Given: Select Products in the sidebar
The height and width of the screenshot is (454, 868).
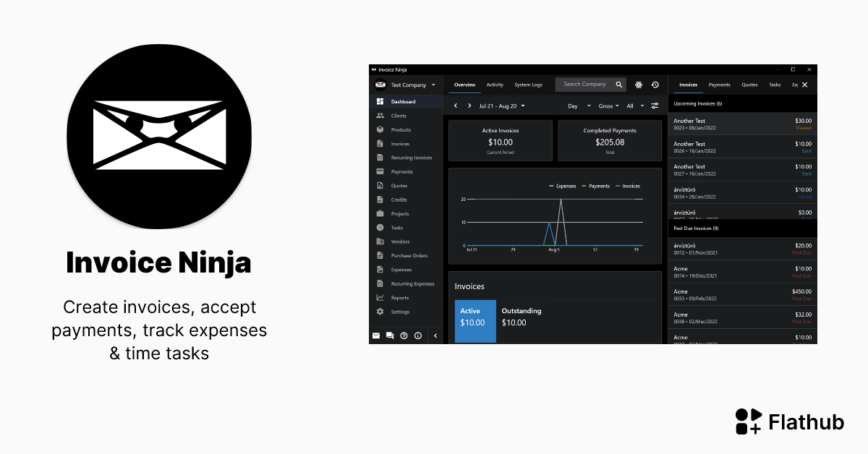Looking at the screenshot, I should click(401, 129).
